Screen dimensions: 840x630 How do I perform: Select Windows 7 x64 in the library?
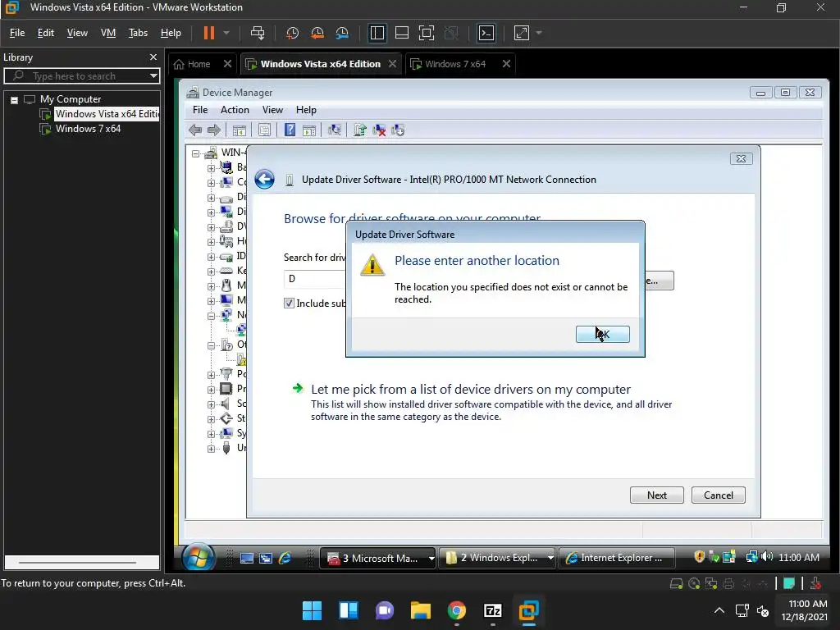tap(88, 129)
